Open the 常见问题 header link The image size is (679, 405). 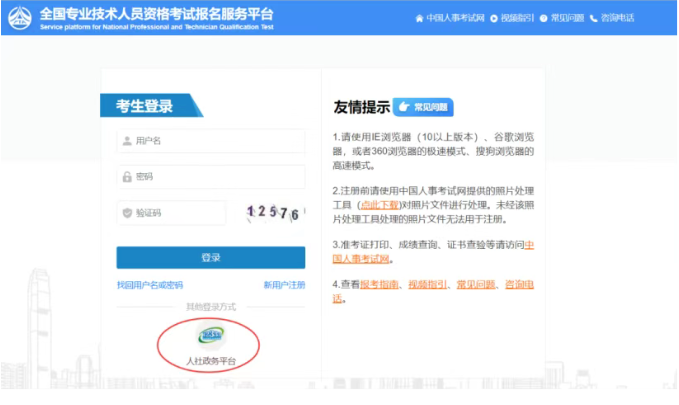562,18
